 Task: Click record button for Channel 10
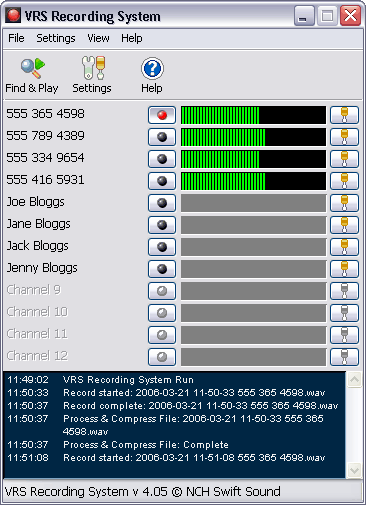pyautogui.click(x=162, y=313)
